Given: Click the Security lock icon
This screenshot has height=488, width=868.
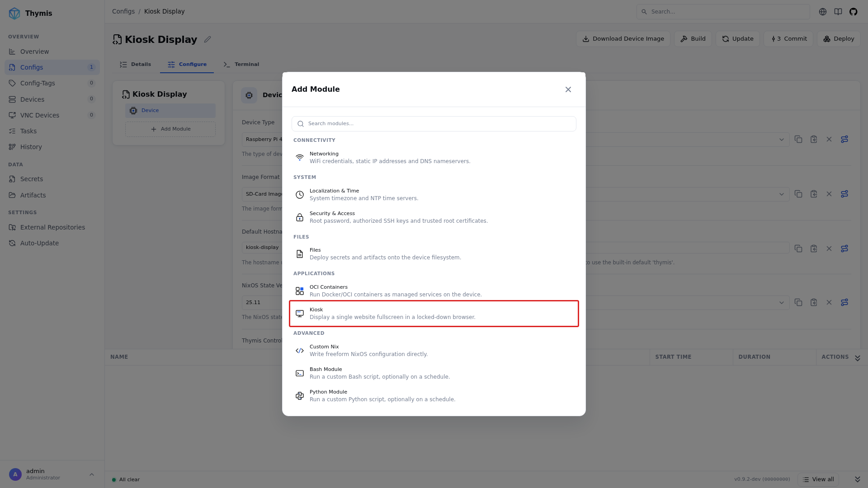Looking at the screenshot, I should 300,217.
